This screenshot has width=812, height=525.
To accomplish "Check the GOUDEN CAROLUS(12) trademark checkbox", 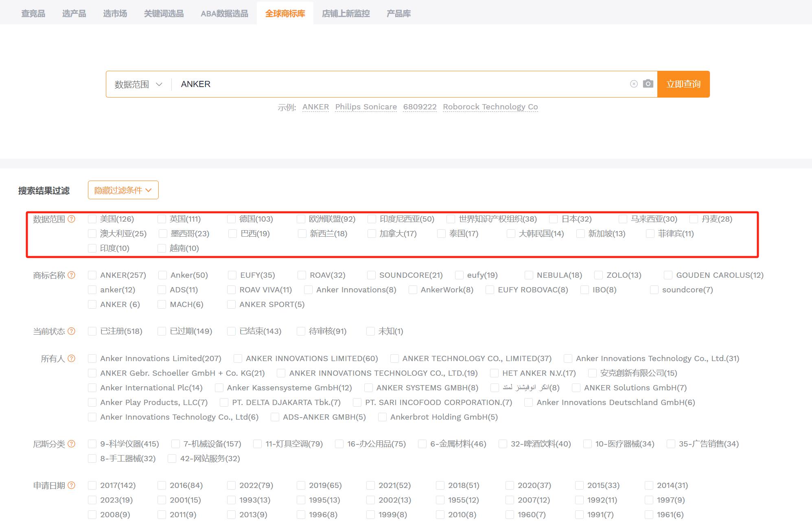I will click(x=668, y=275).
